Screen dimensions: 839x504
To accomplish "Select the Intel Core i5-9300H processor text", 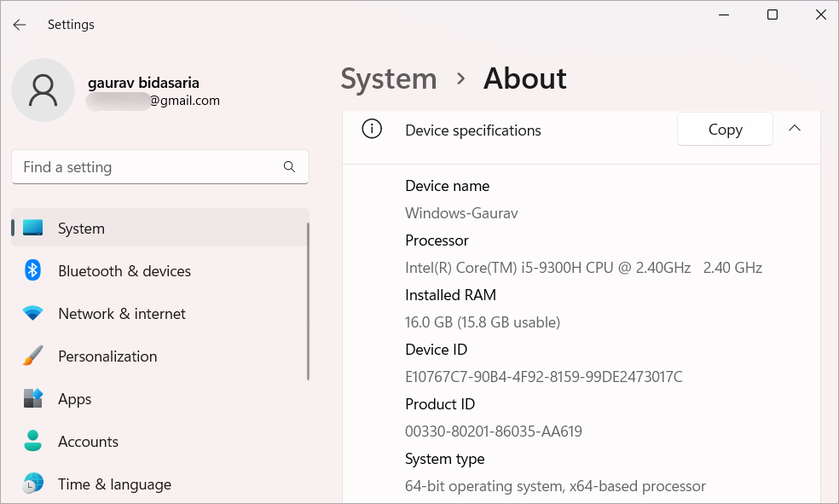I will click(584, 268).
